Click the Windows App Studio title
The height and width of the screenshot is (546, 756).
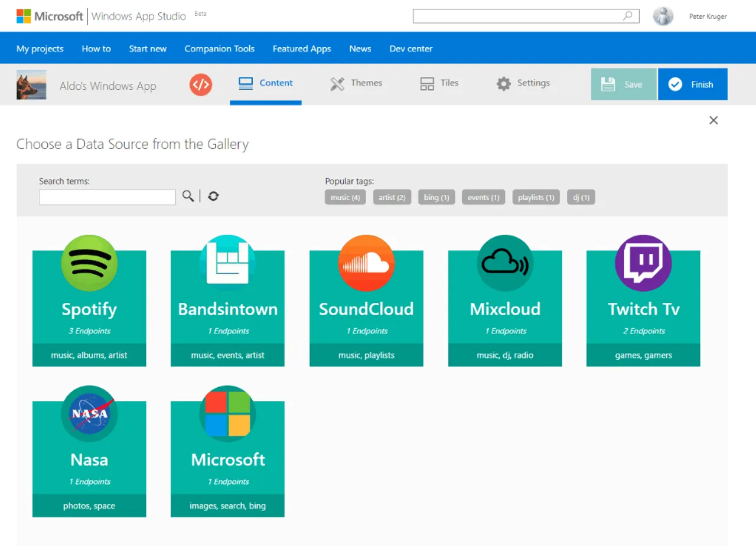[139, 16]
